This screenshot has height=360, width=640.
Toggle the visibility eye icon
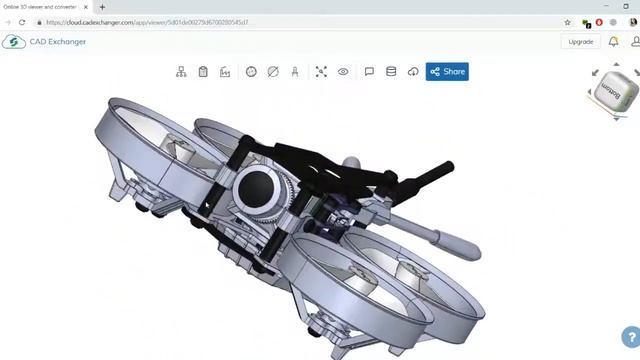coord(343,72)
